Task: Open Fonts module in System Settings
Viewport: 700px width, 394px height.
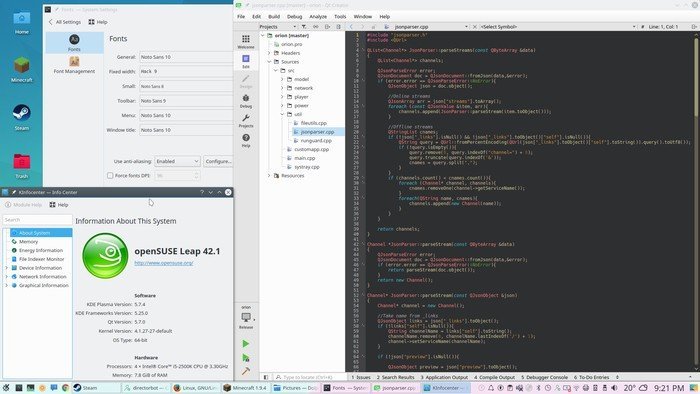Action: [74, 43]
